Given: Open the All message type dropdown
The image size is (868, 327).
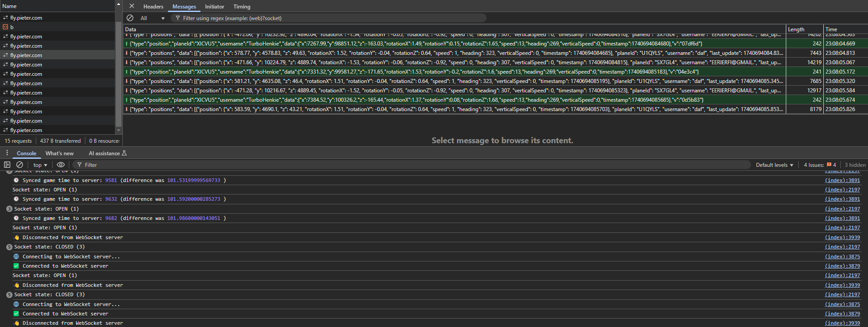Looking at the screenshot, I should (152, 18).
